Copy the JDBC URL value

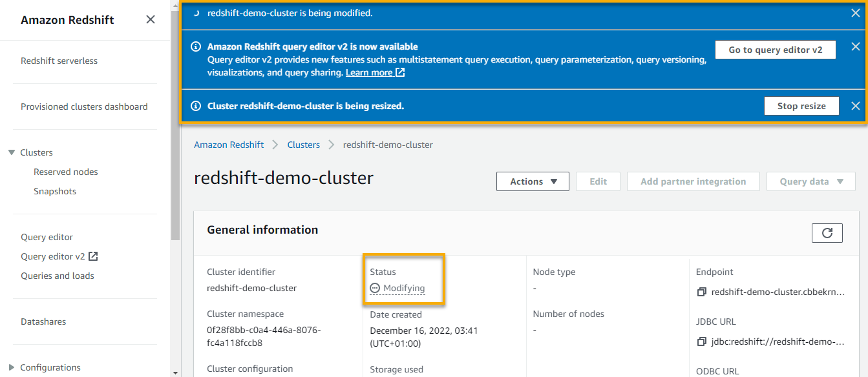[x=702, y=341]
